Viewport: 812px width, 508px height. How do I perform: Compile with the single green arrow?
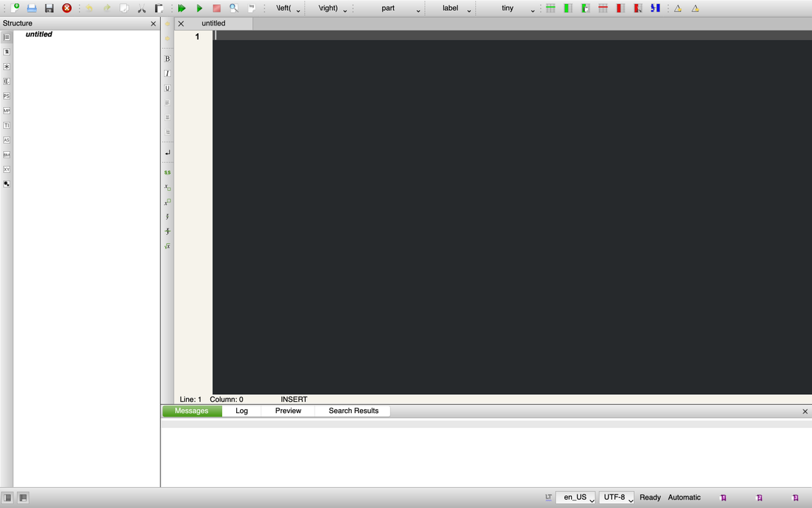pyautogui.click(x=200, y=8)
